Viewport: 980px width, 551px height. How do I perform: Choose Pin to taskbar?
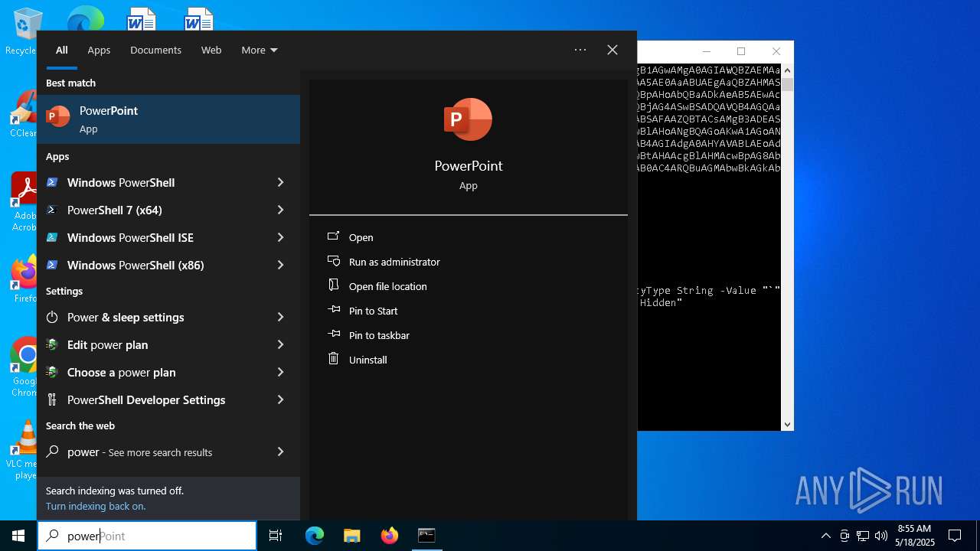[x=379, y=335]
